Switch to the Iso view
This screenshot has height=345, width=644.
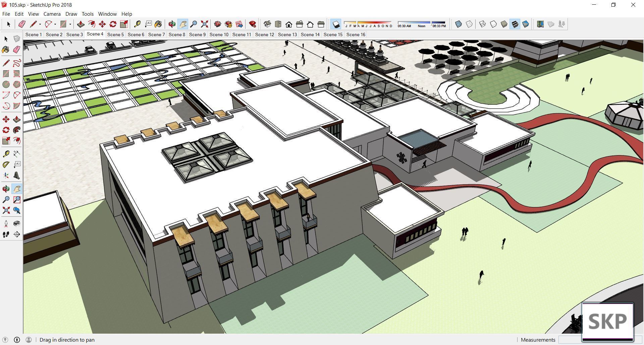[x=267, y=24]
